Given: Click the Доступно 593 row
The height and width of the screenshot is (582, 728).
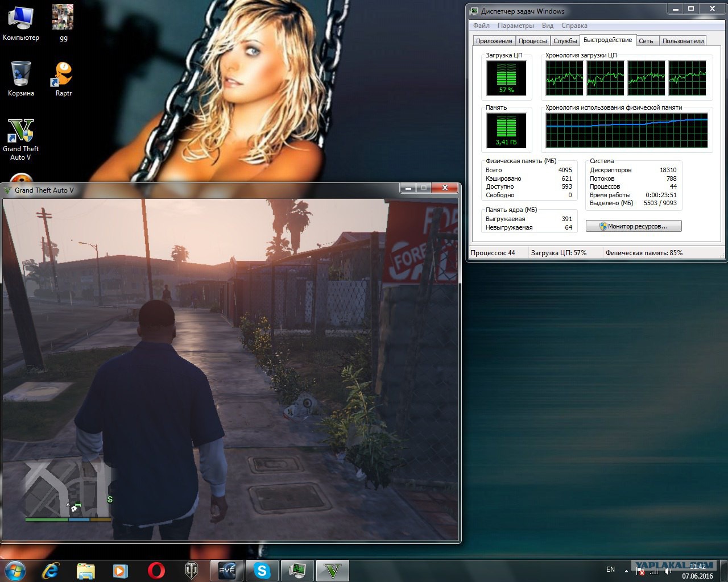Looking at the screenshot, I should [x=529, y=186].
